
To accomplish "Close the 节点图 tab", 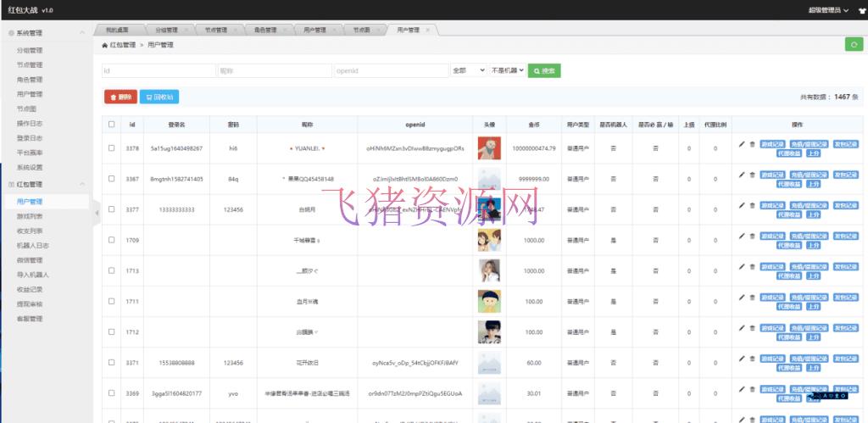I will pyautogui.click(x=378, y=30).
